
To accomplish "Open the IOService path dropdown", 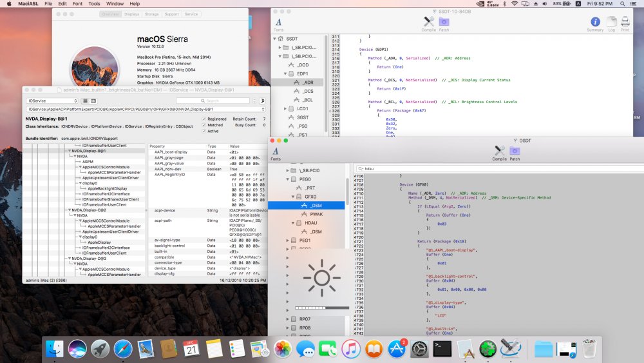I will coord(146,110).
